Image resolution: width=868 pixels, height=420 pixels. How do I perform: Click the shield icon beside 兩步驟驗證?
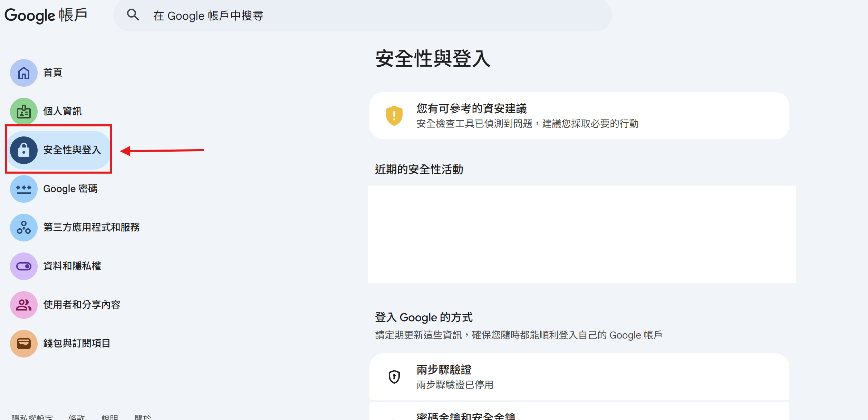pyautogui.click(x=394, y=377)
